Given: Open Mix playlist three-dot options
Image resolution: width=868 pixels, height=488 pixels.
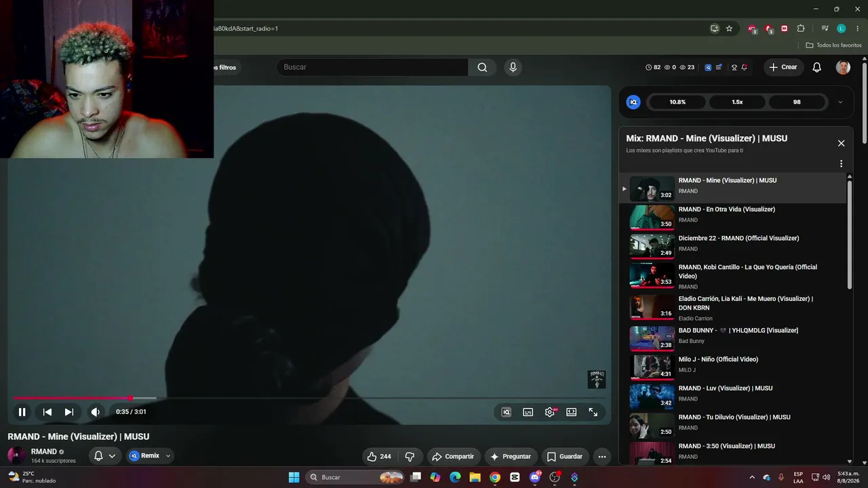Looking at the screenshot, I should 841,163.
